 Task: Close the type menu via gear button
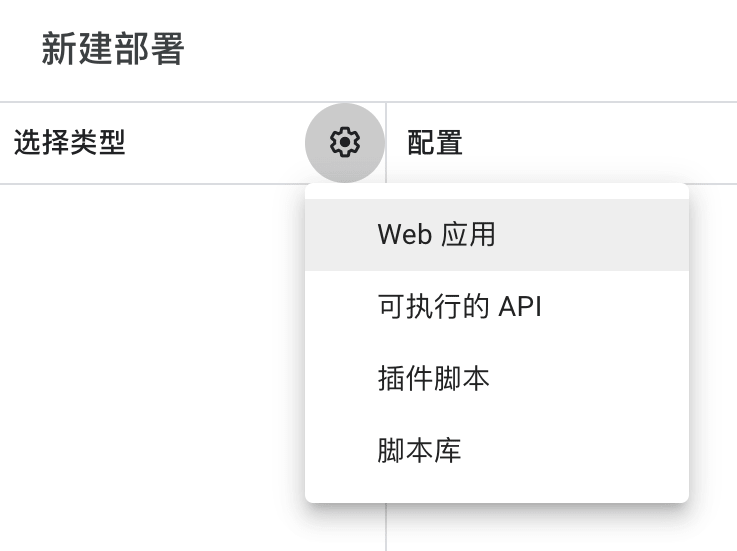345,142
